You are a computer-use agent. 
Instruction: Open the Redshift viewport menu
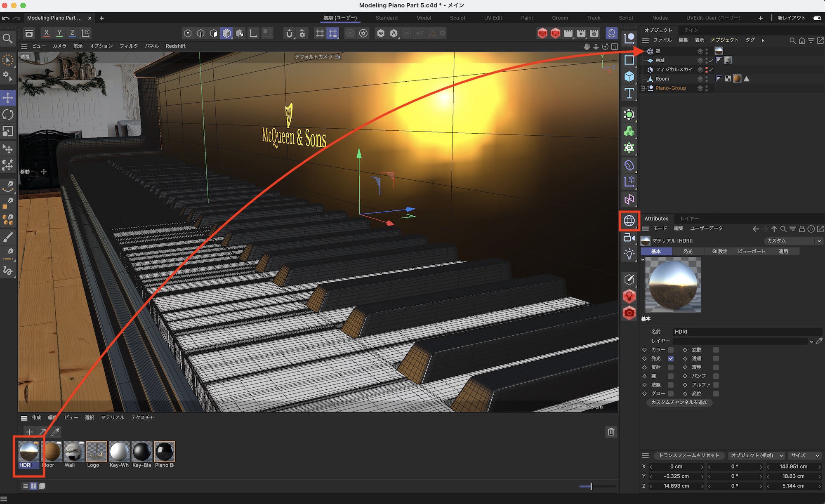pos(175,46)
